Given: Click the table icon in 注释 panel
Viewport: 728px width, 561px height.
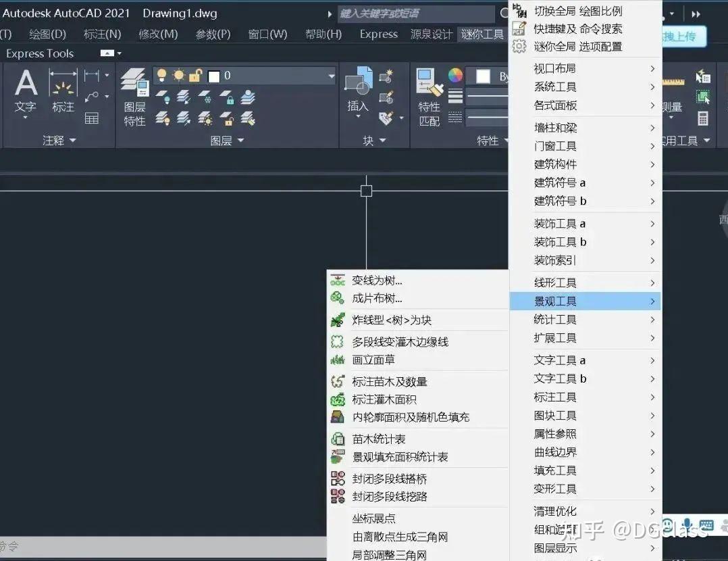Looking at the screenshot, I should [91, 118].
